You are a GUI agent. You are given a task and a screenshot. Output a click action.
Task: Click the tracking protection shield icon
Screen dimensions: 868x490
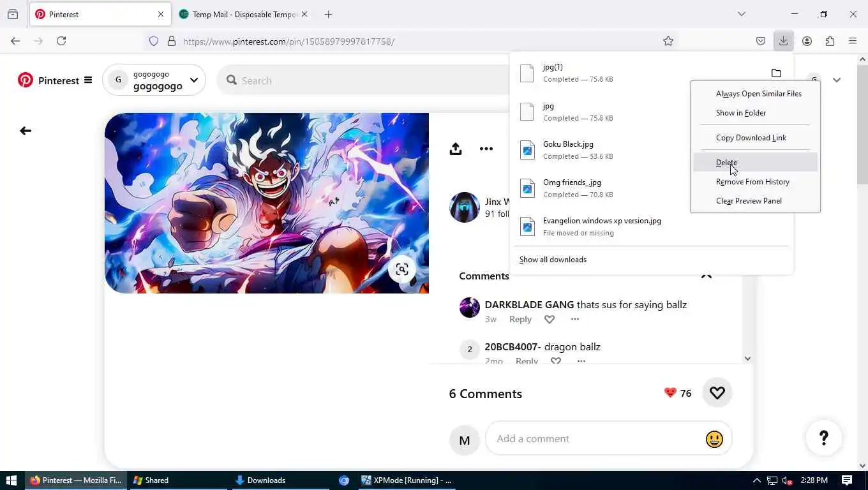154,41
